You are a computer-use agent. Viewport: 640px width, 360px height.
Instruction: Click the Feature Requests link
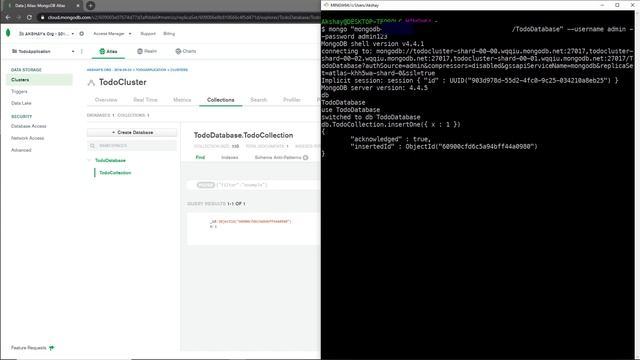click(x=29, y=348)
